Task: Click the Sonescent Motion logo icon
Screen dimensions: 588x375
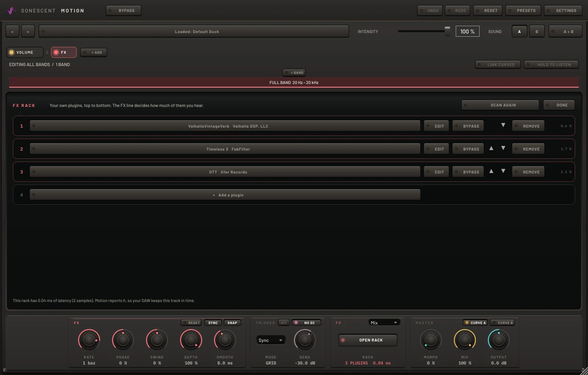Action: coord(12,11)
